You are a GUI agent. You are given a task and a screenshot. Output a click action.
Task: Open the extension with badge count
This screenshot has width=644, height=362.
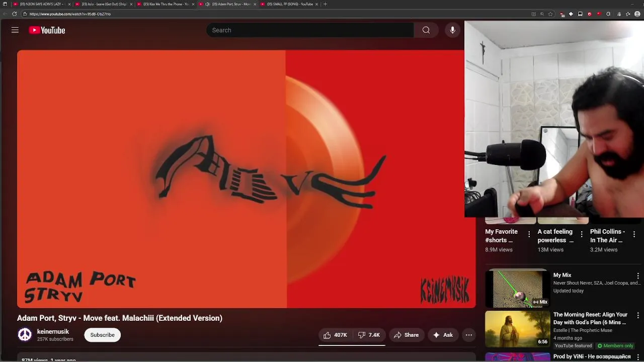[562, 14]
